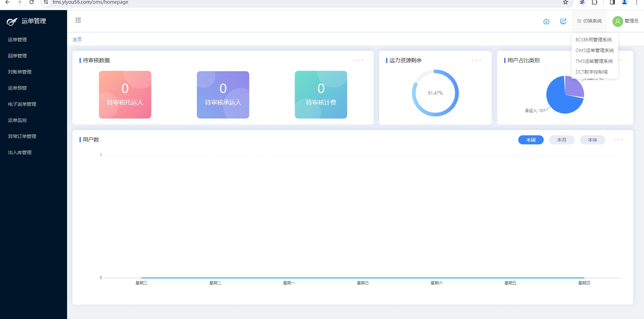644x319 pixels.
Task: Open browser side panel icon
Action: coord(612,2)
